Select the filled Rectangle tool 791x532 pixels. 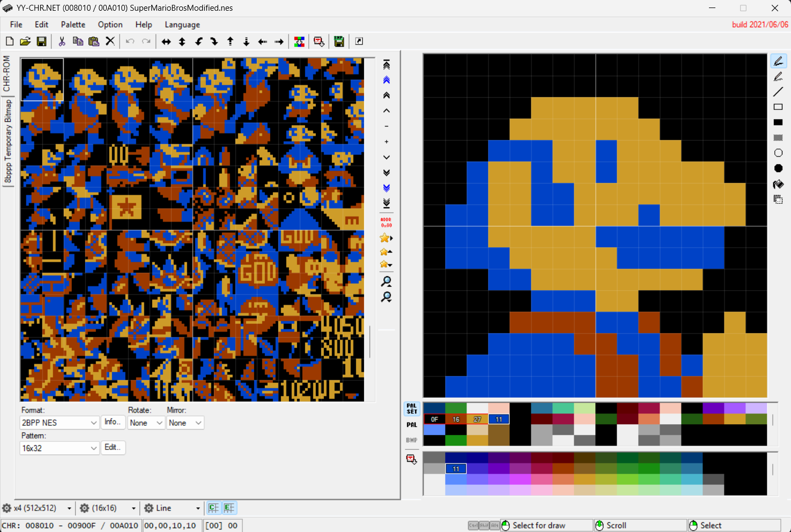click(779, 122)
